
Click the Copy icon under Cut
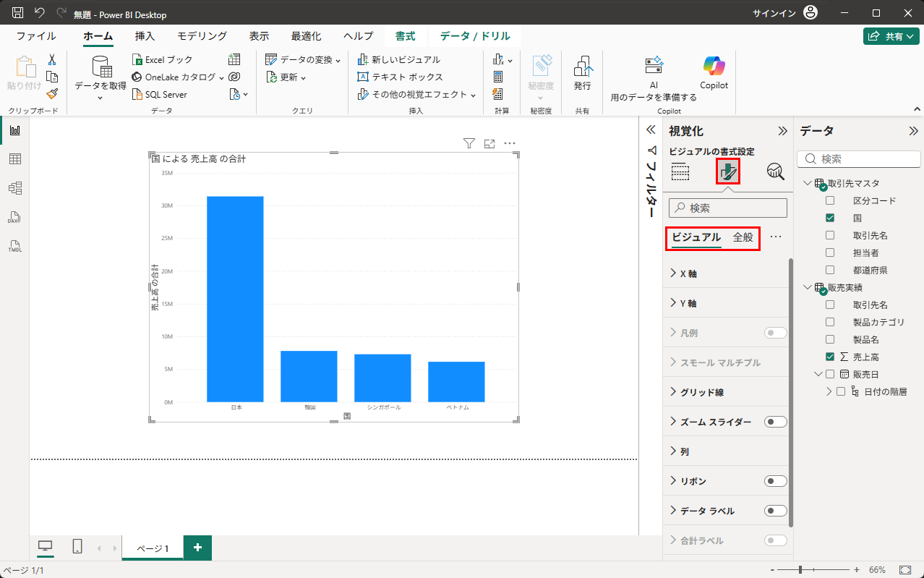pos(52,77)
